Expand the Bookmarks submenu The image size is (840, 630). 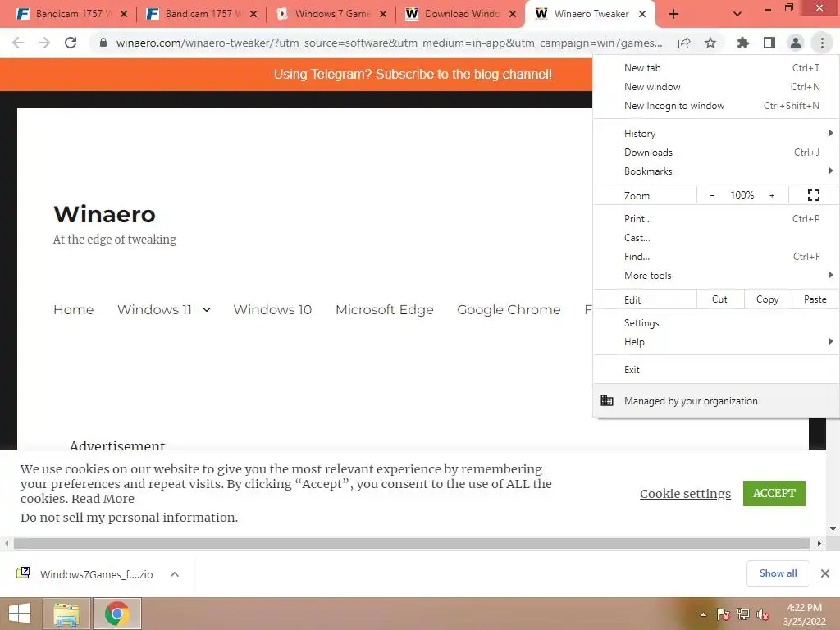[715, 171]
